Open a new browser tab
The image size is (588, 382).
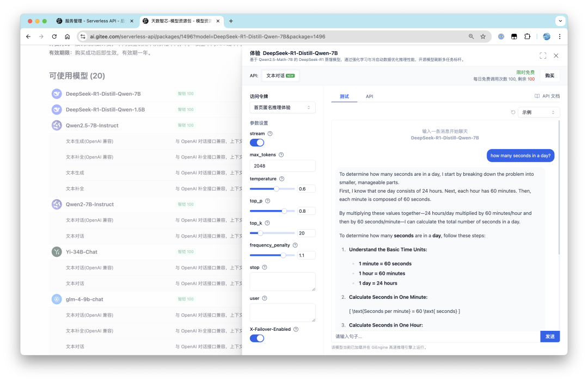[231, 21]
